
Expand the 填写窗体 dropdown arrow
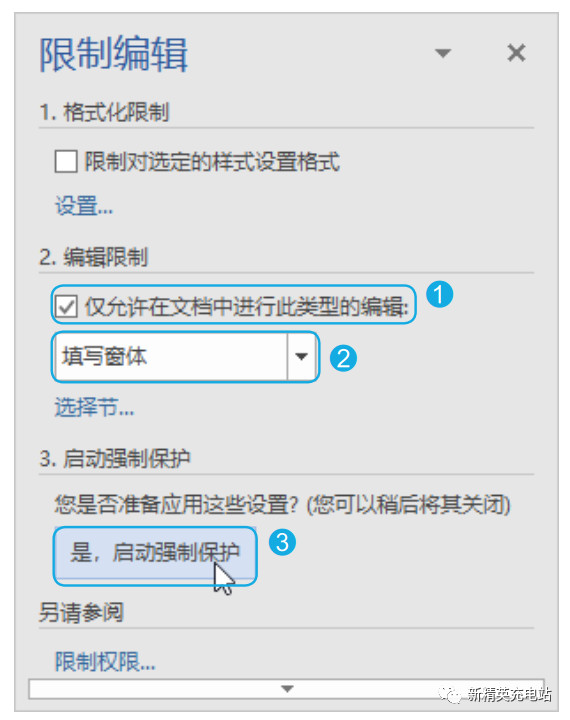[x=301, y=356]
